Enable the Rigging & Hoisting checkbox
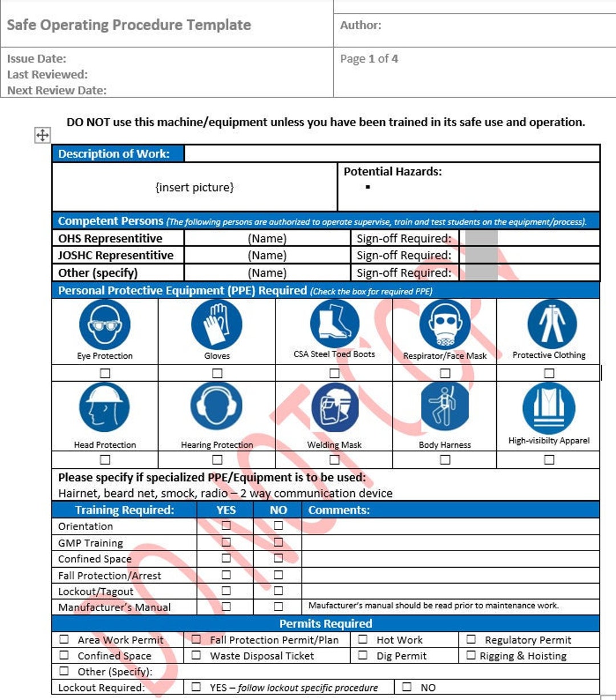This screenshot has height=700, width=616. click(x=471, y=656)
